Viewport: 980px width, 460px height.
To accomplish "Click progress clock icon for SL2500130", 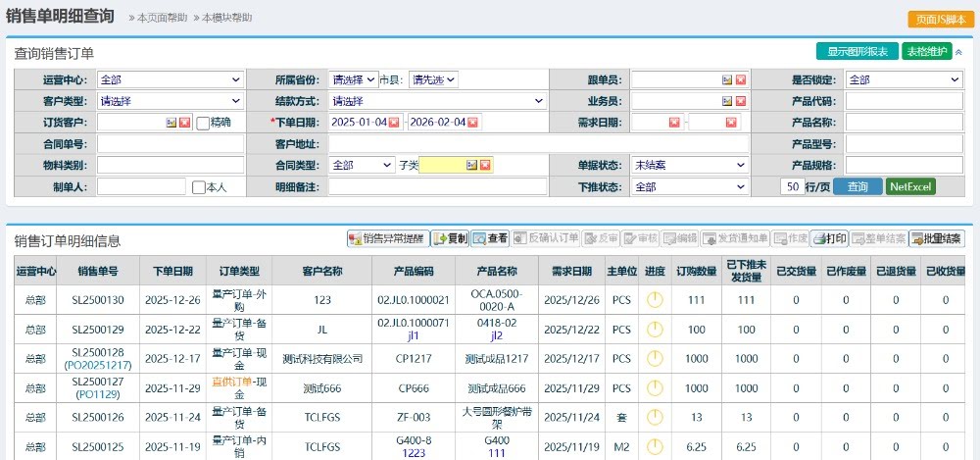I will click(x=655, y=300).
